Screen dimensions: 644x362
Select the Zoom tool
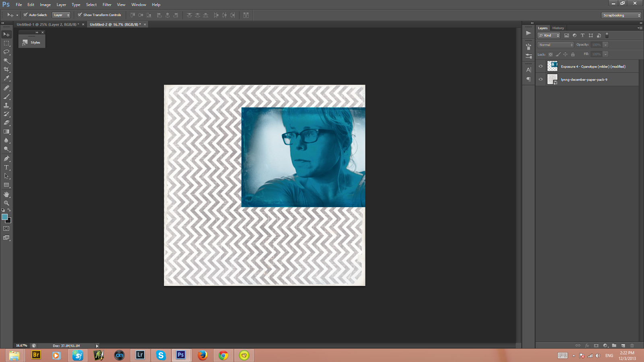click(x=6, y=204)
